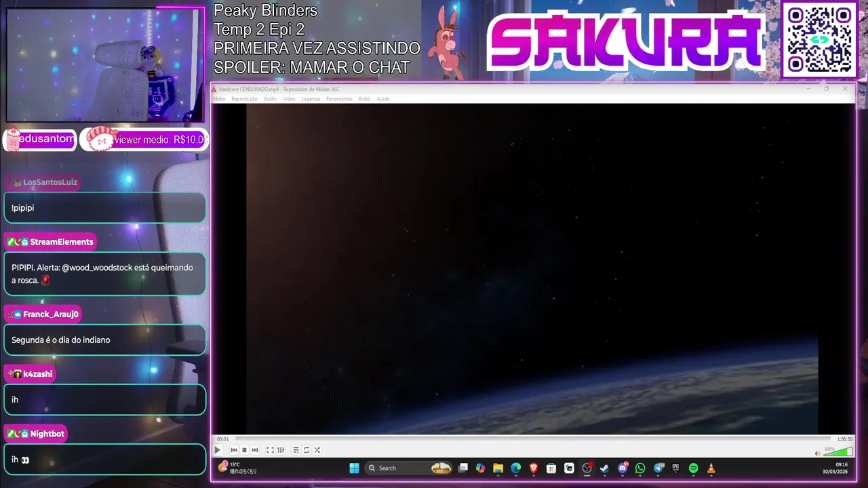The image size is (868, 488).
Task: Toggle VLC fullscreen mode
Action: 270,450
